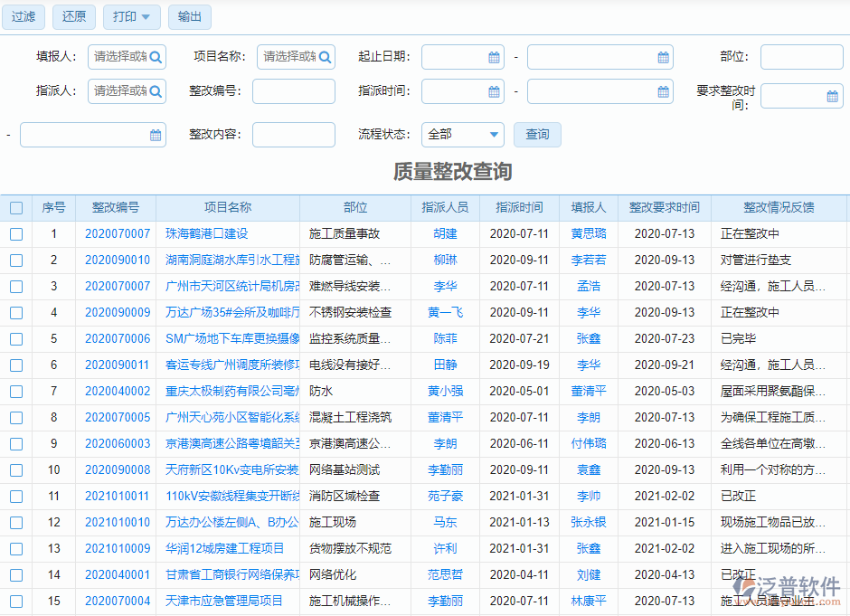Open the 要求整改时间 date calendar
This screenshot has height=616, width=850.
pyautogui.click(x=832, y=95)
